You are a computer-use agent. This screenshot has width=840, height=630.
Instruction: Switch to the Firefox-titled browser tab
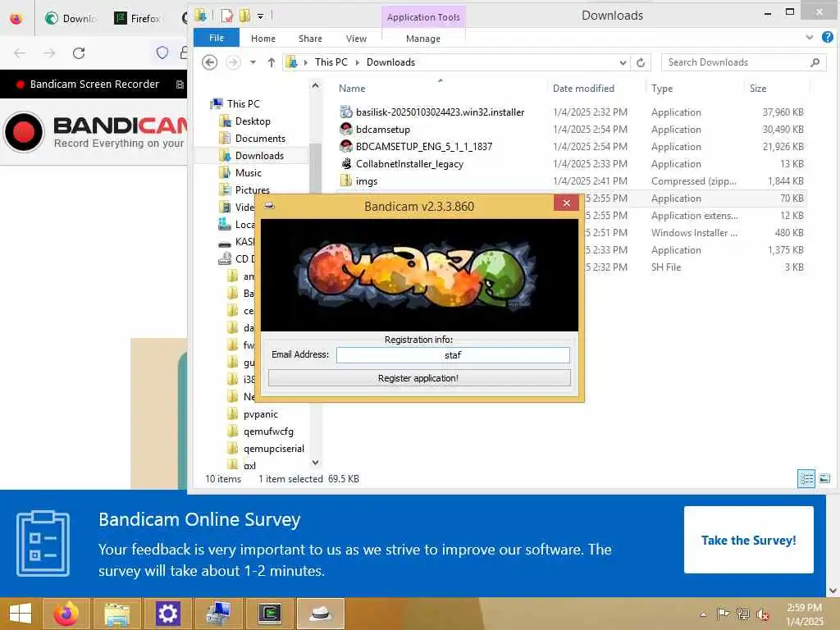pyautogui.click(x=138, y=18)
